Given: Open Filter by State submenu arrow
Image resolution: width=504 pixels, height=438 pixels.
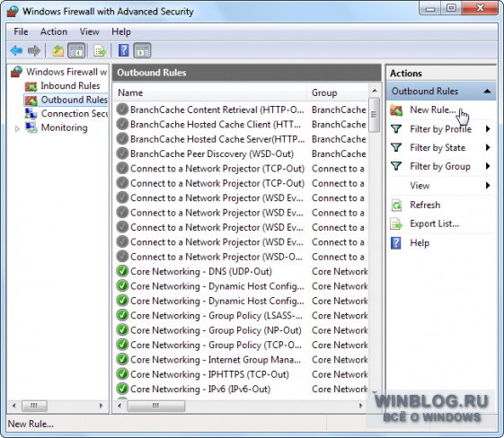Looking at the screenshot, I should tap(488, 148).
